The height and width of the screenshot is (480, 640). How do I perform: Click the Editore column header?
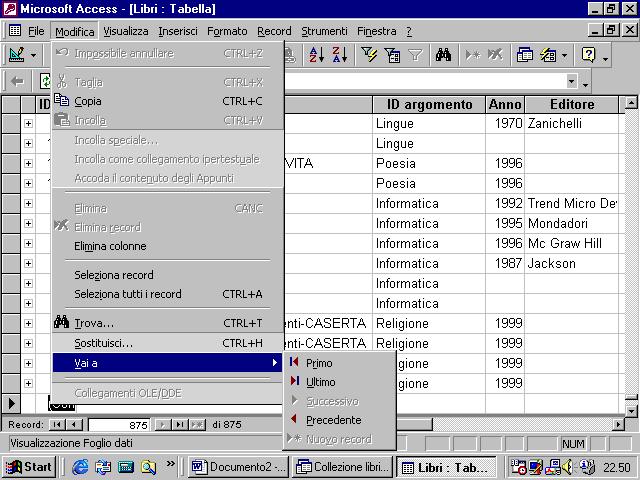(572, 104)
